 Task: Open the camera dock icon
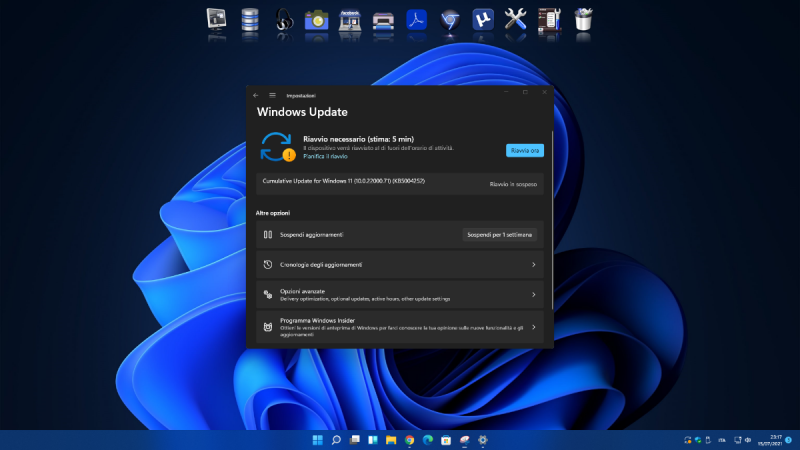(316, 20)
